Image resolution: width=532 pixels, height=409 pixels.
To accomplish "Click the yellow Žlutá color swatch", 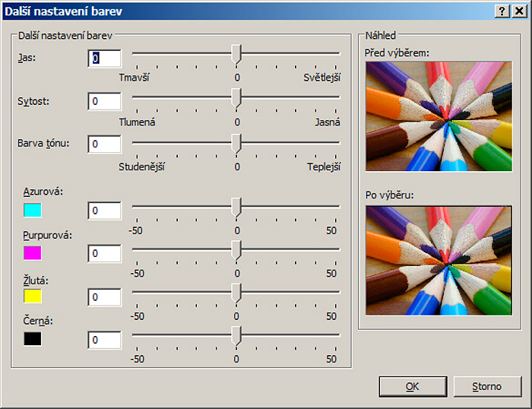I will click(x=33, y=296).
